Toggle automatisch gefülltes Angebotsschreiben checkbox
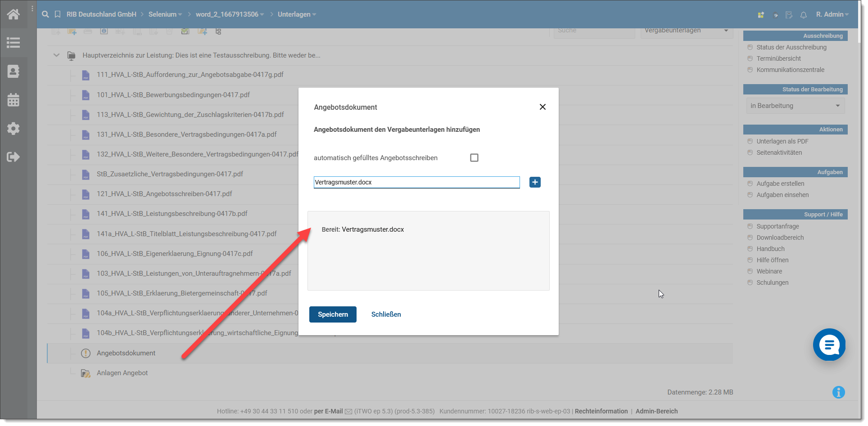This screenshot has width=868, height=426. 474,157
